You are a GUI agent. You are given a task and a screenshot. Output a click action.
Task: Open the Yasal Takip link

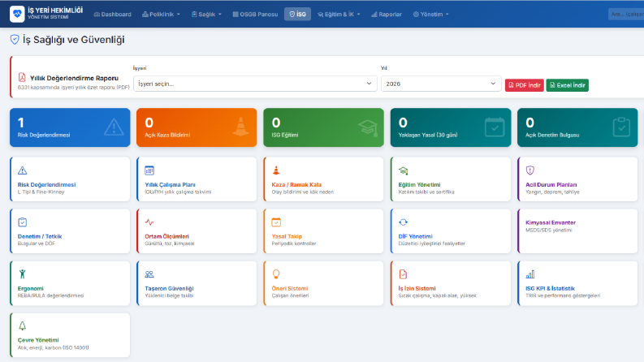(287, 236)
